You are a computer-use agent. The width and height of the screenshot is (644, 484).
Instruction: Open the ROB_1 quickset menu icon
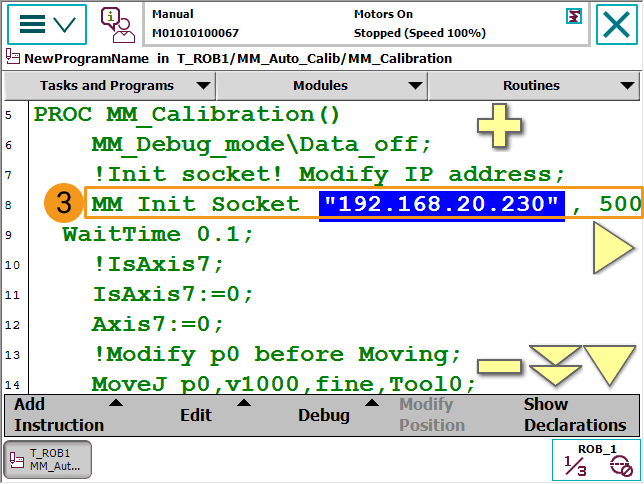point(597,461)
